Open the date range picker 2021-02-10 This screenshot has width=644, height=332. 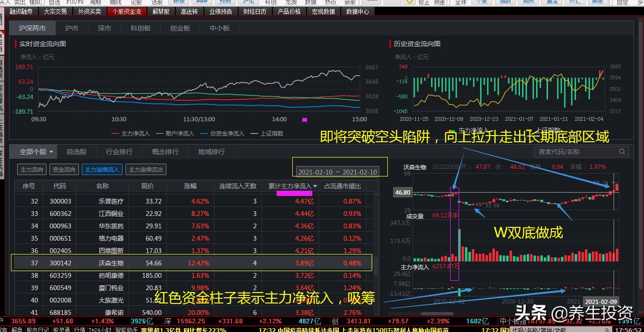(x=337, y=172)
